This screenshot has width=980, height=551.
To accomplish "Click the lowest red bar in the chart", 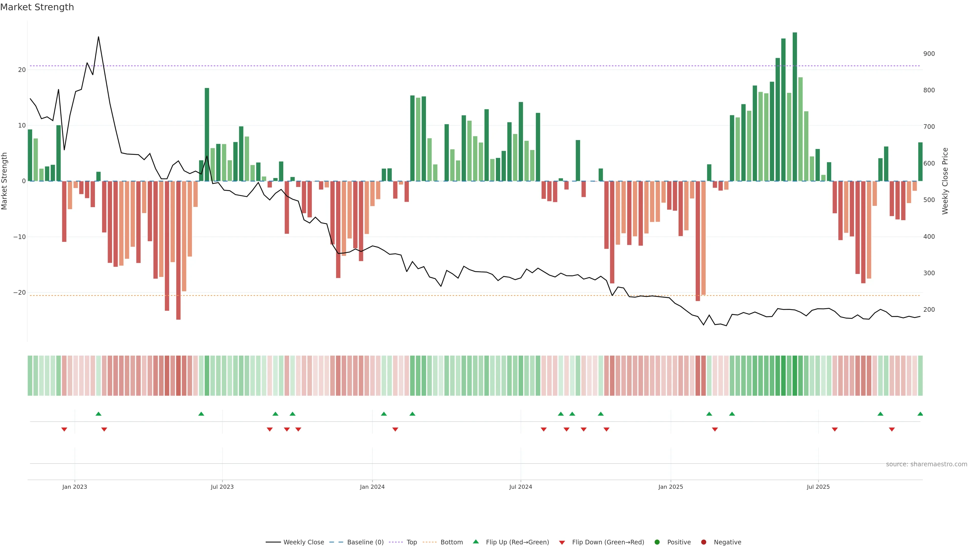I will [178, 251].
